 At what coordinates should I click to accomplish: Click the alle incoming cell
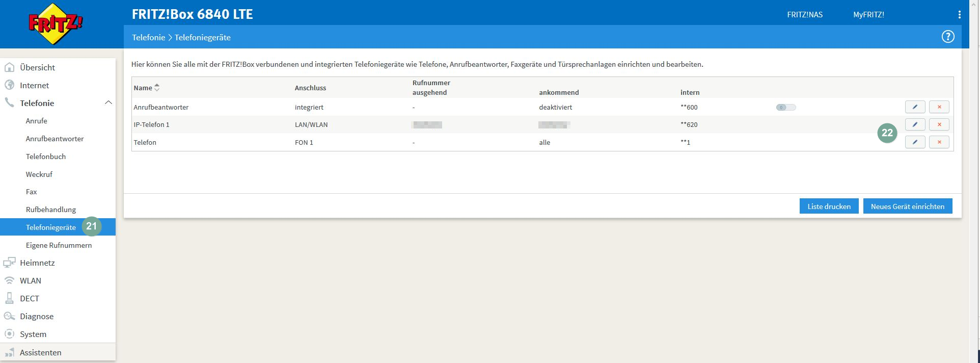(x=545, y=142)
